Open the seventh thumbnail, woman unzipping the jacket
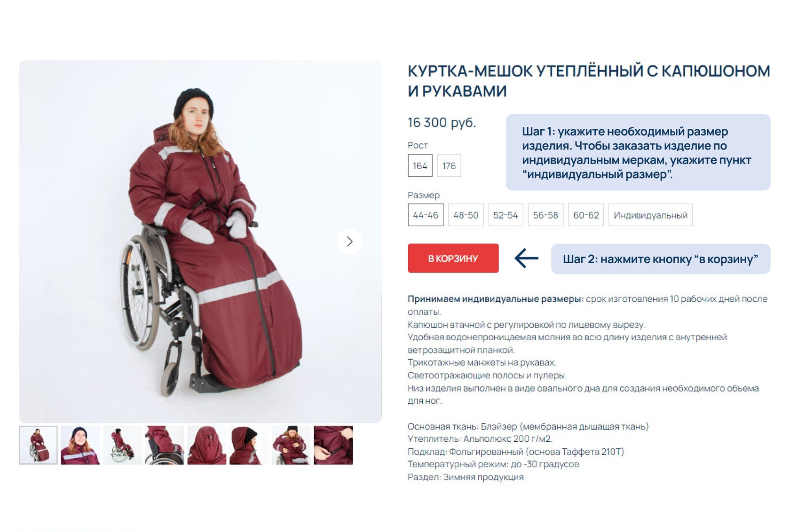This screenshot has height=532, width=790. [291, 445]
